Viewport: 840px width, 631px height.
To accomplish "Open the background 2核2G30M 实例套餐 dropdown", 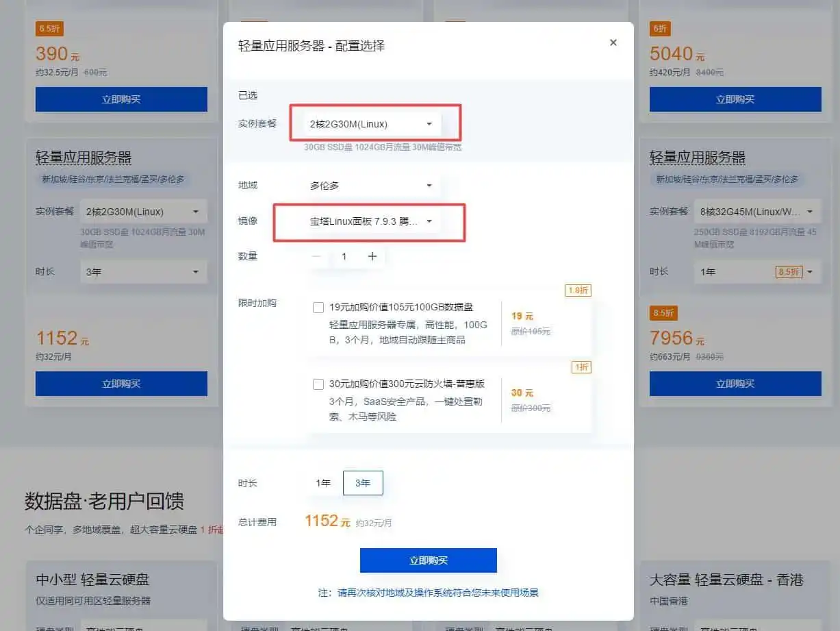I will tap(142, 212).
